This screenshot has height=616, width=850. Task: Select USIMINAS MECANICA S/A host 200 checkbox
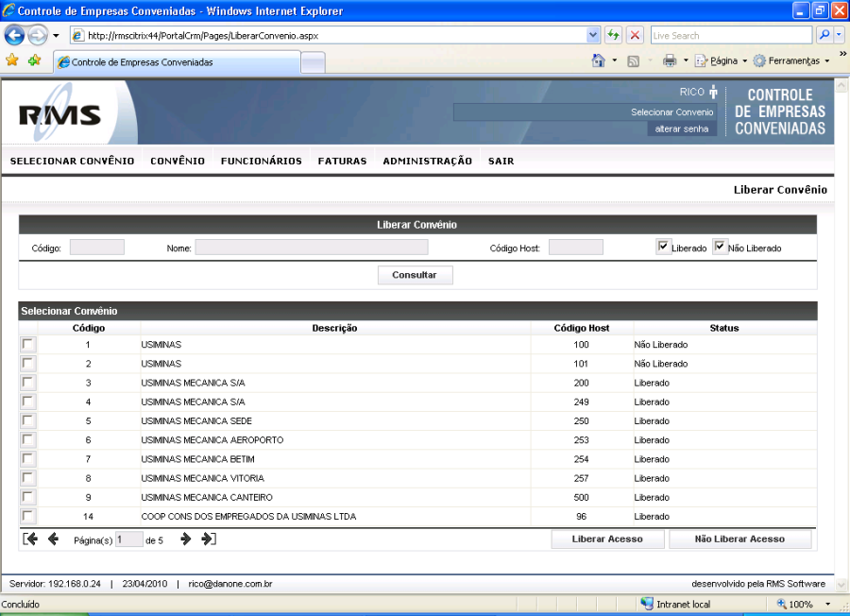tap(27, 383)
